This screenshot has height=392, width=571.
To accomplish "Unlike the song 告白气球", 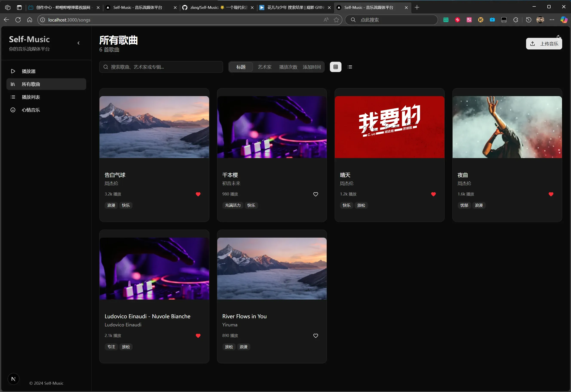I will pos(198,194).
